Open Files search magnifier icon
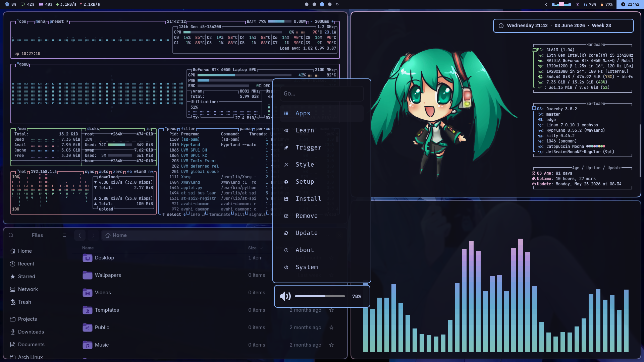 click(11, 235)
